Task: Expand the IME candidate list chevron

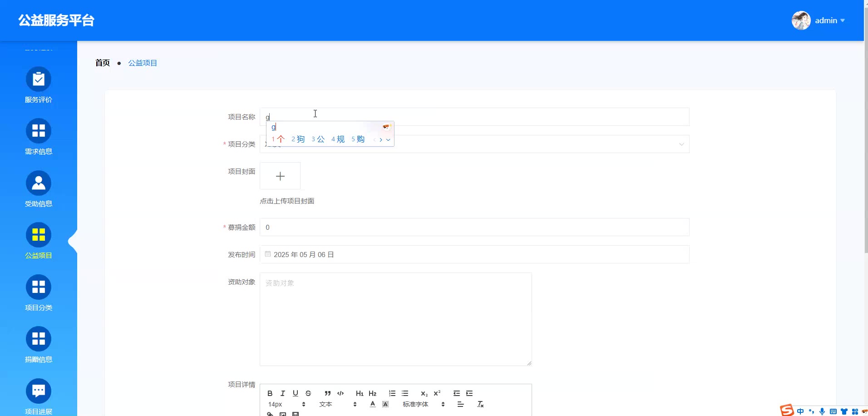Action: tap(388, 140)
